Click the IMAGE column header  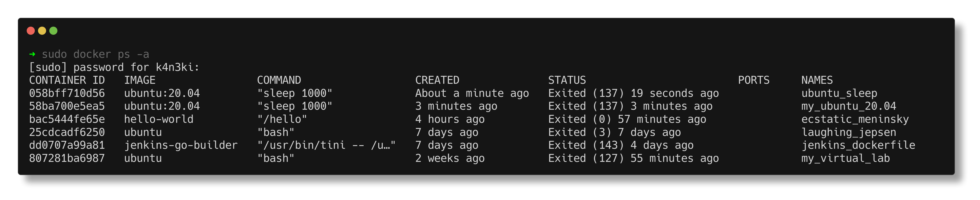coord(140,80)
